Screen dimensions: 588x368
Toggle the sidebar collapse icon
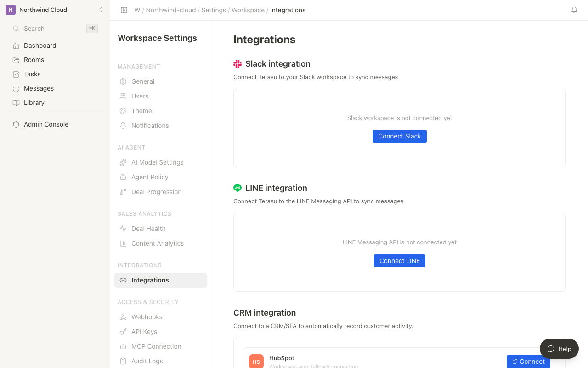(x=124, y=10)
